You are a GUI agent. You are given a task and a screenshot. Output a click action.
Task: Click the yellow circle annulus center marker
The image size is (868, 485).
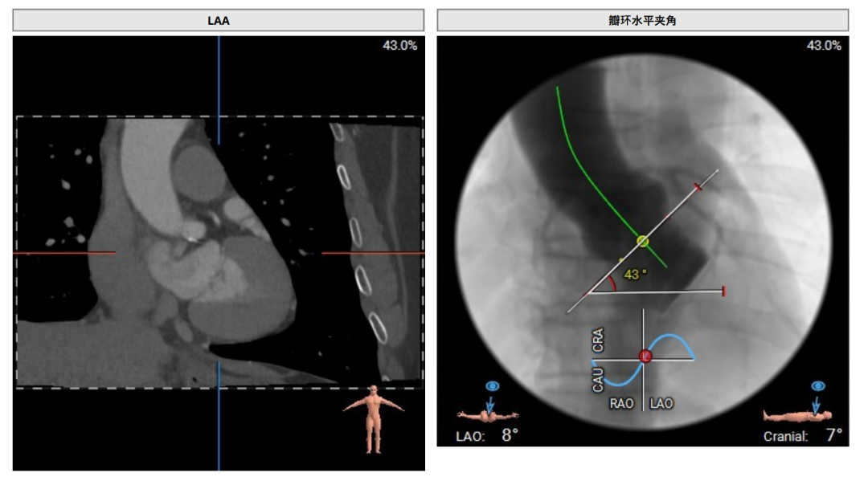(642, 241)
